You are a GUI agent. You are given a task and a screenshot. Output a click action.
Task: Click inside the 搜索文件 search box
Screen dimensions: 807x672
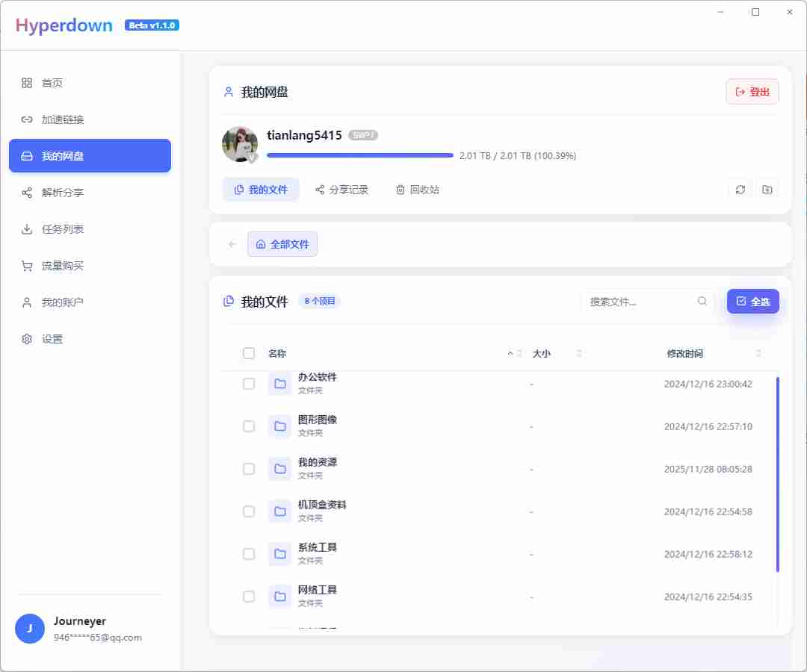[643, 301]
